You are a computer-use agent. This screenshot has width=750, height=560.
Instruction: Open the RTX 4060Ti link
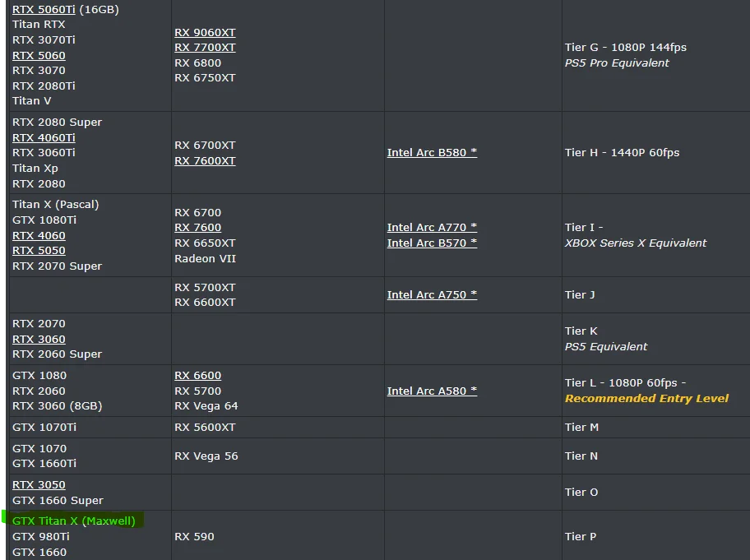pyautogui.click(x=44, y=137)
